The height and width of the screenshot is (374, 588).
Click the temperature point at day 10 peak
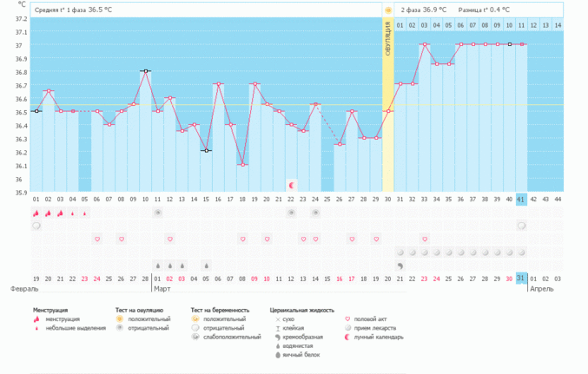pyautogui.click(x=146, y=71)
